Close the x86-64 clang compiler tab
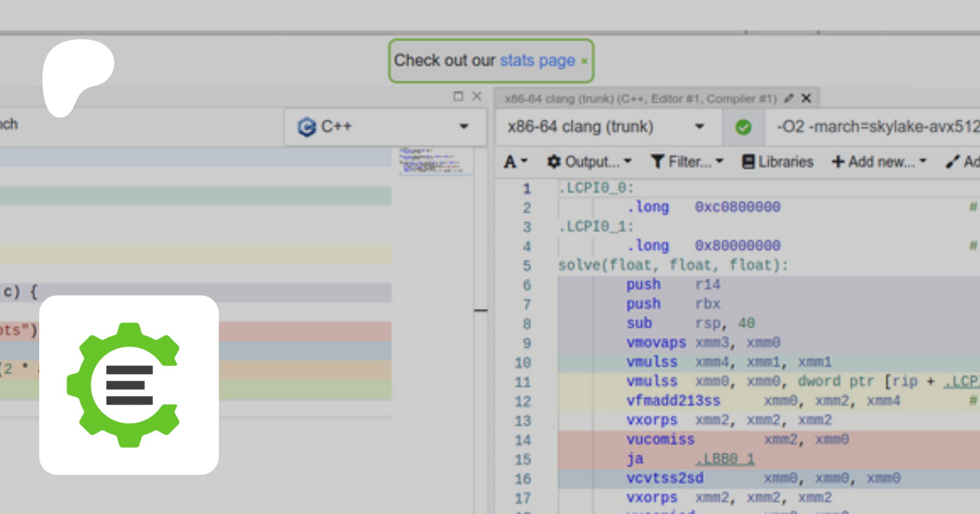 [806, 98]
